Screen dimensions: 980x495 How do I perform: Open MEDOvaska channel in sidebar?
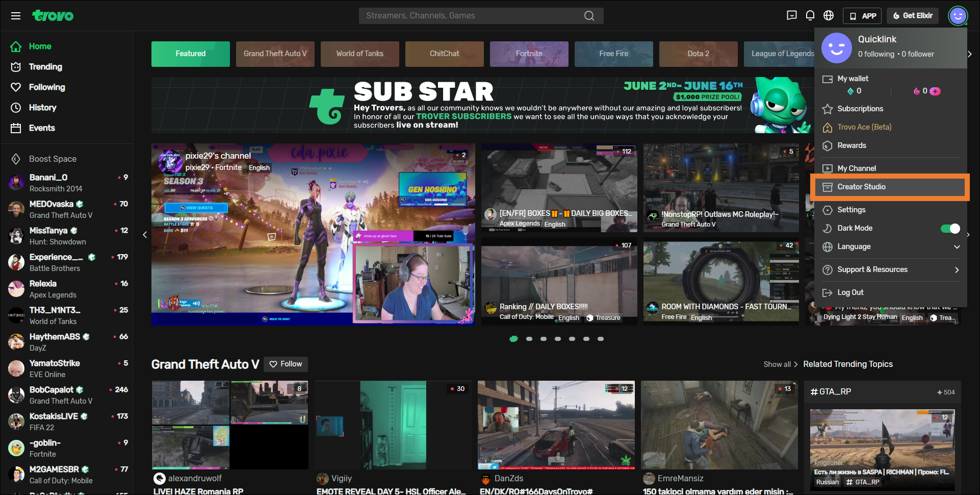point(66,209)
